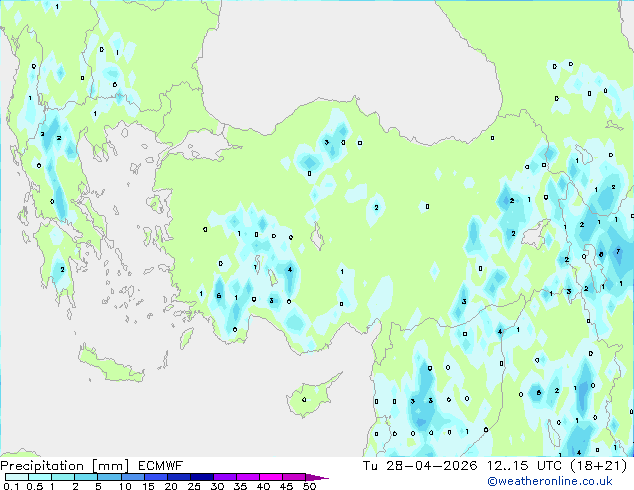Image resolution: width=634 pixels, height=490 pixels.
Task: Click the legend value '25' label
Action: tap(194, 486)
